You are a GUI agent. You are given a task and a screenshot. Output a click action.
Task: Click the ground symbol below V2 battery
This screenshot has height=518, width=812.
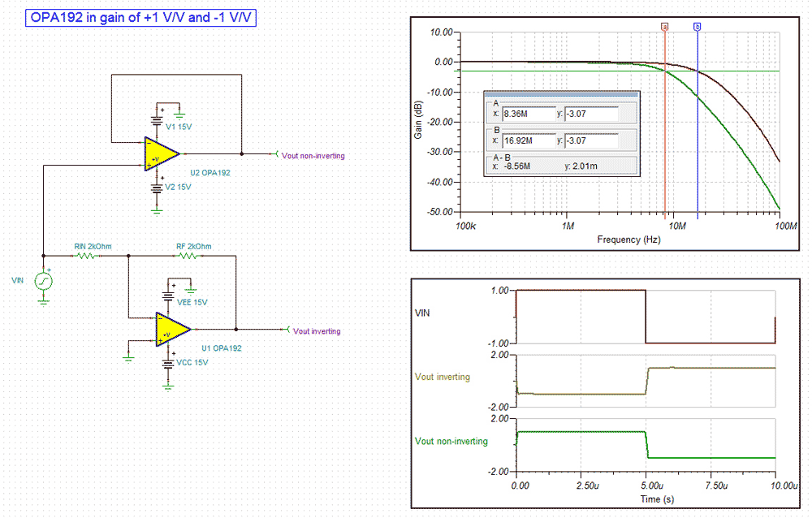157,210
